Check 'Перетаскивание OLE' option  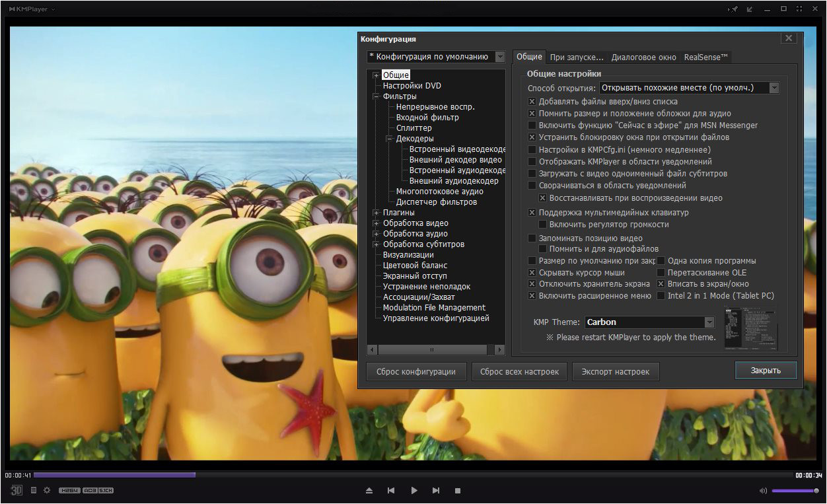pos(661,273)
